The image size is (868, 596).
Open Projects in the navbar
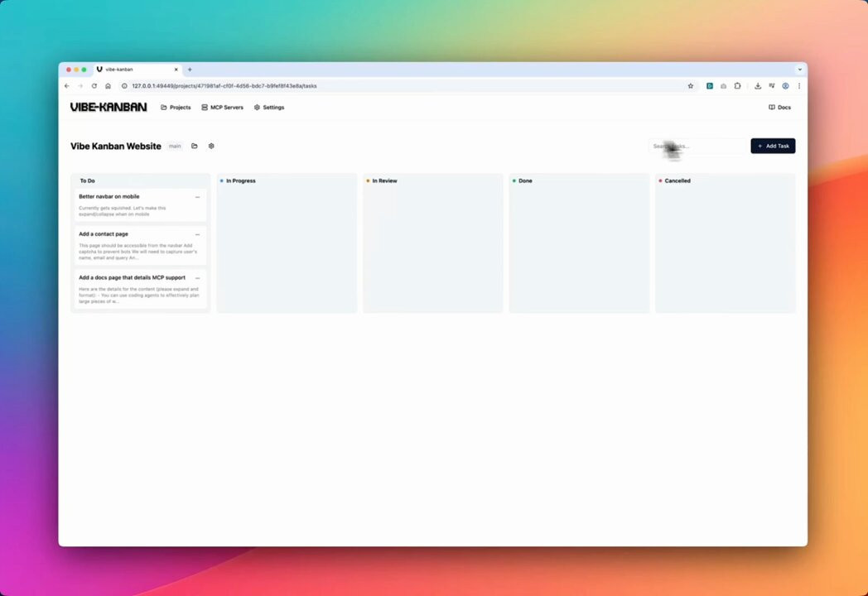point(176,108)
